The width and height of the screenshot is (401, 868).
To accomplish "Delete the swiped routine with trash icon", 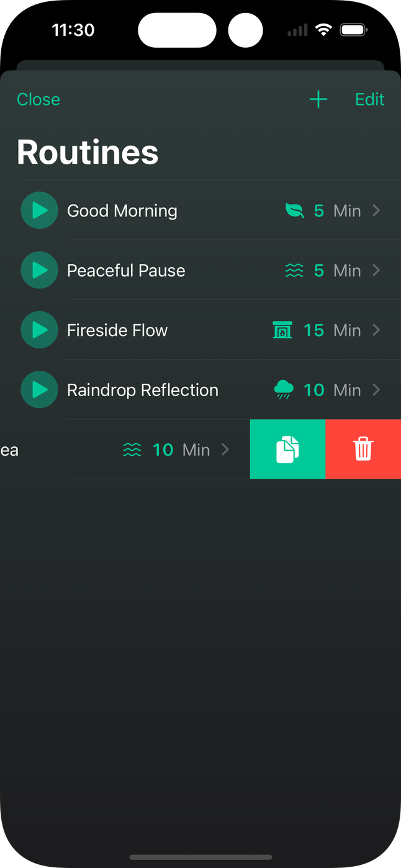I will point(363,449).
